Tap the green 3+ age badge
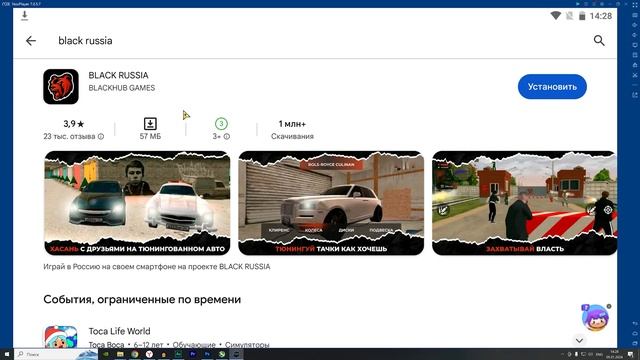This screenshot has height=360, width=640. tap(221, 124)
